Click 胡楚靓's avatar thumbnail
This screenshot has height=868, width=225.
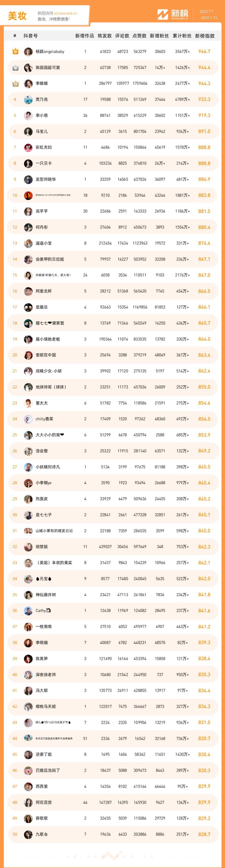[28, 546]
